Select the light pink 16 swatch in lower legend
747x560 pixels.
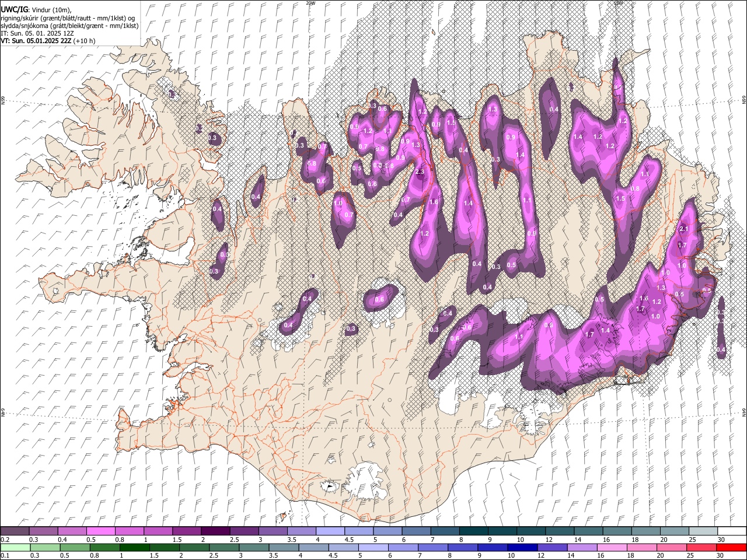pyautogui.click(x=611, y=547)
